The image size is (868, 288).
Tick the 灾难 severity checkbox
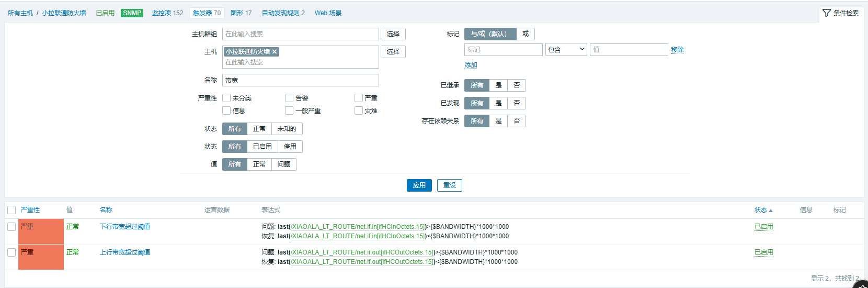pos(359,110)
